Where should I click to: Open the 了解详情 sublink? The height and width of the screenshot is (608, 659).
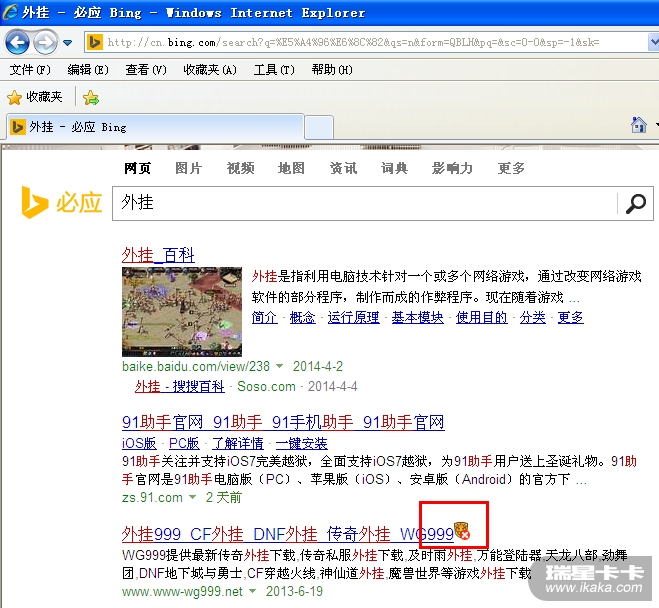238,443
